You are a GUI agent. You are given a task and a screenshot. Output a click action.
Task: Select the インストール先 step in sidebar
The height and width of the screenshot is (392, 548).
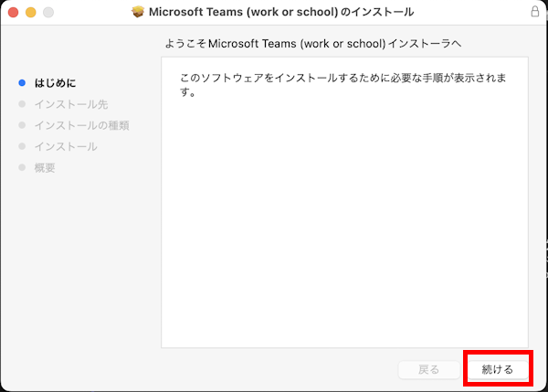pyautogui.click(x=70, y=104)
